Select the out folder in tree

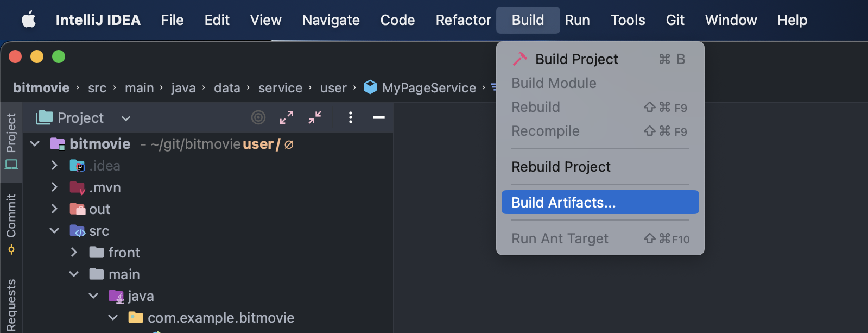99,209
